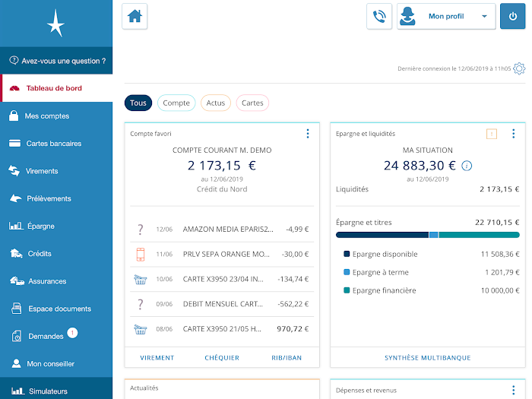Open settings gear next to last connection
Viewport: 532px width, 399px height.
coord(519,68)
